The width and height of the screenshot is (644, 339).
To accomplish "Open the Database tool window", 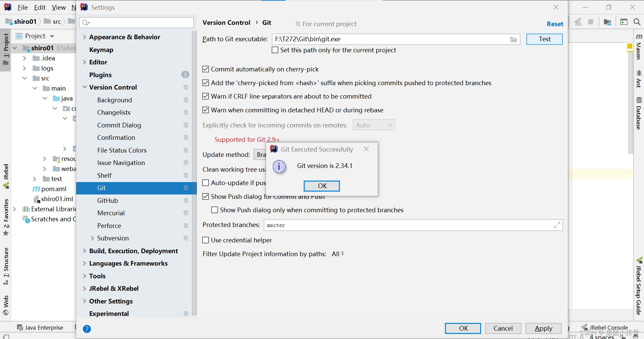I will tap(639, 113).
